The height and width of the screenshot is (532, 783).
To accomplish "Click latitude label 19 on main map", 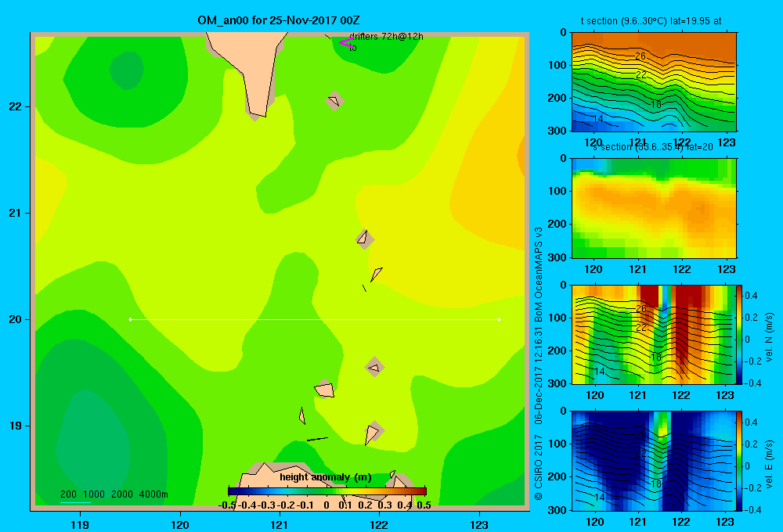I will (x=16, y=426).
